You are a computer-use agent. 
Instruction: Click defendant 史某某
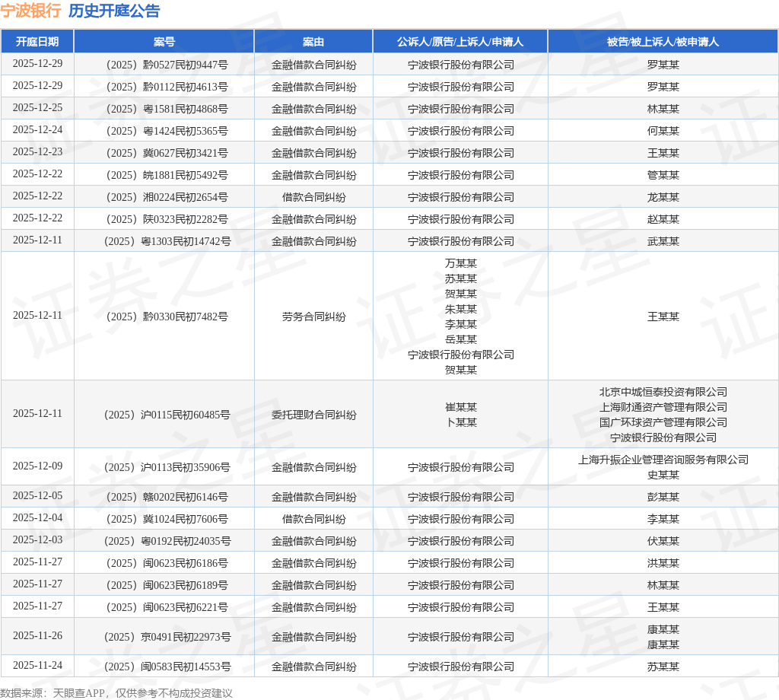[663, 475]
